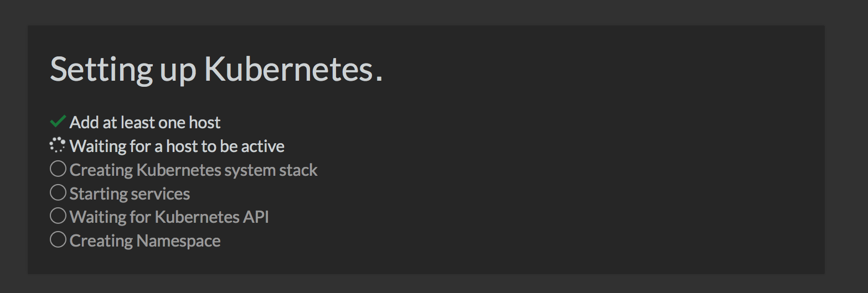Screen dimensions: 868x293
Task: Click the word "host" in the completed step
Action: pyautogui.click(x=204, y=122)
